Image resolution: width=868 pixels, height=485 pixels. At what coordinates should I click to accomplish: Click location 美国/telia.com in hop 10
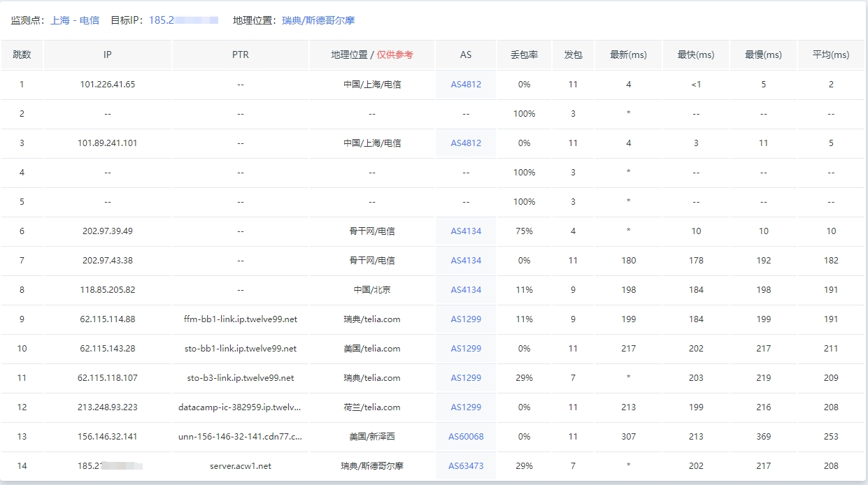click(372, 349)
